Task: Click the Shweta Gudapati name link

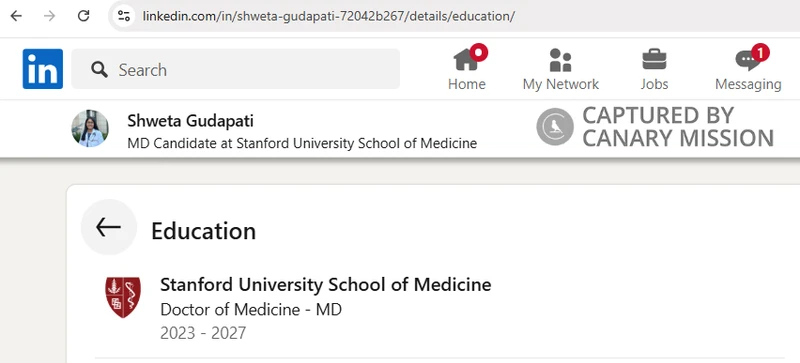Action: point(190,121)
